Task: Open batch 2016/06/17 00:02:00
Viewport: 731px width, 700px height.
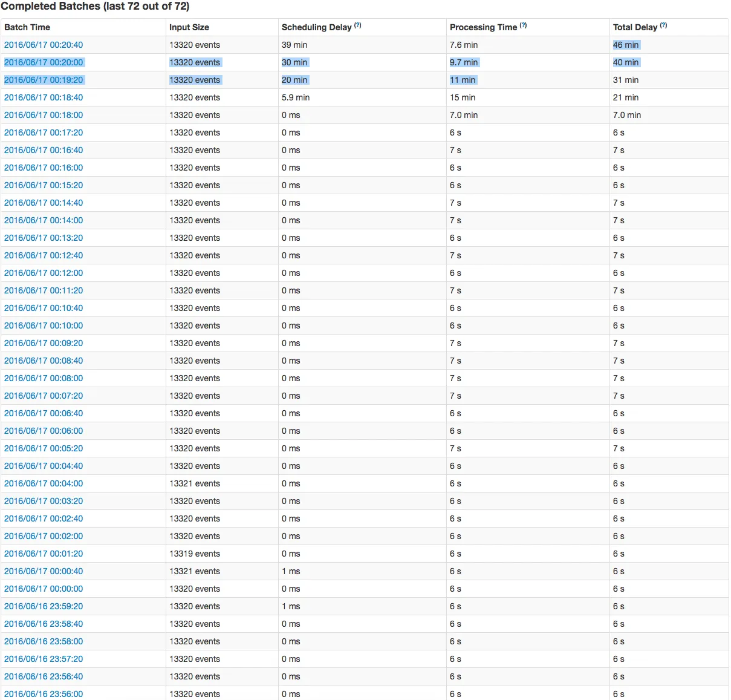Action: 44,536
